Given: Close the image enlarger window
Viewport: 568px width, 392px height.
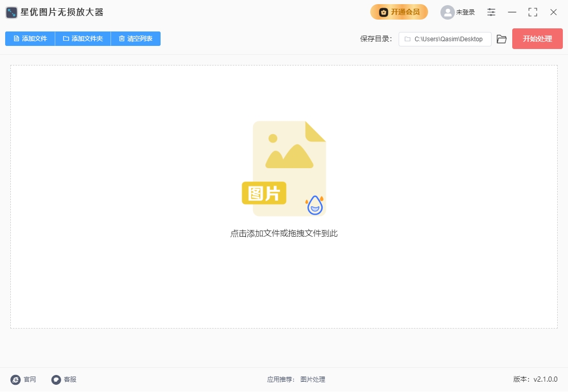Looking at the screenshot, I should tap(553, 12).
